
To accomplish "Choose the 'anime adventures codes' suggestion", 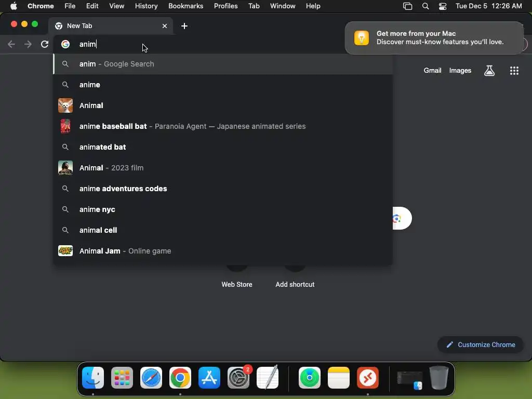I will pos(223,189).
